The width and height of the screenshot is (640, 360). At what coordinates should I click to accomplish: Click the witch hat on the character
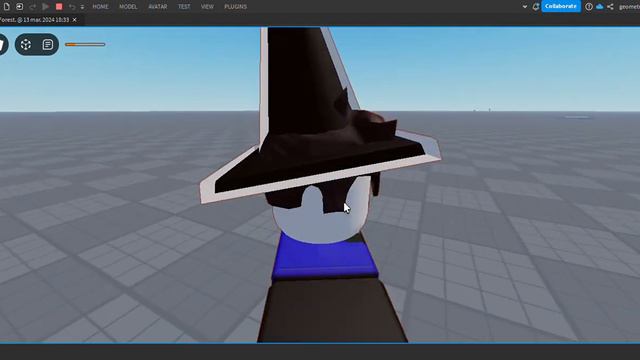310,122
